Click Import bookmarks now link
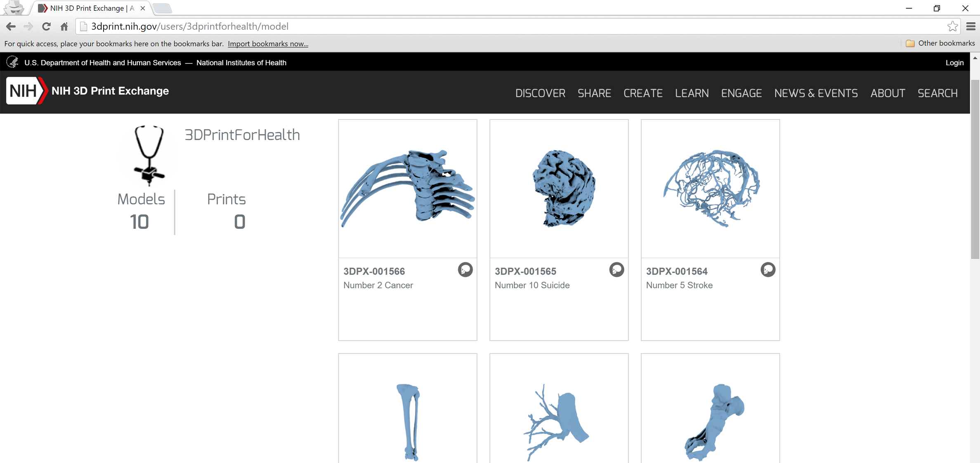This screenshot has width=980, height=463. click(268, 44)
